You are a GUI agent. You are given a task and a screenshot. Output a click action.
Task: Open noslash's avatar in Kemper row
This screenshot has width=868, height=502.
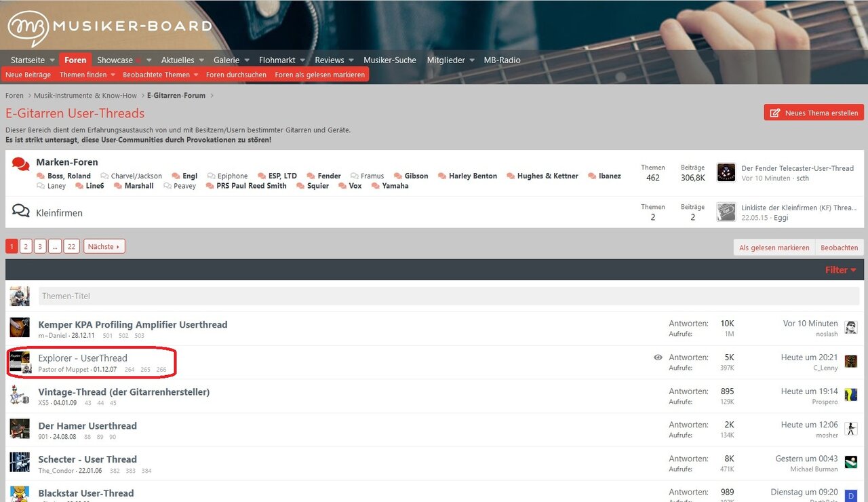click(x=850, y=328)
